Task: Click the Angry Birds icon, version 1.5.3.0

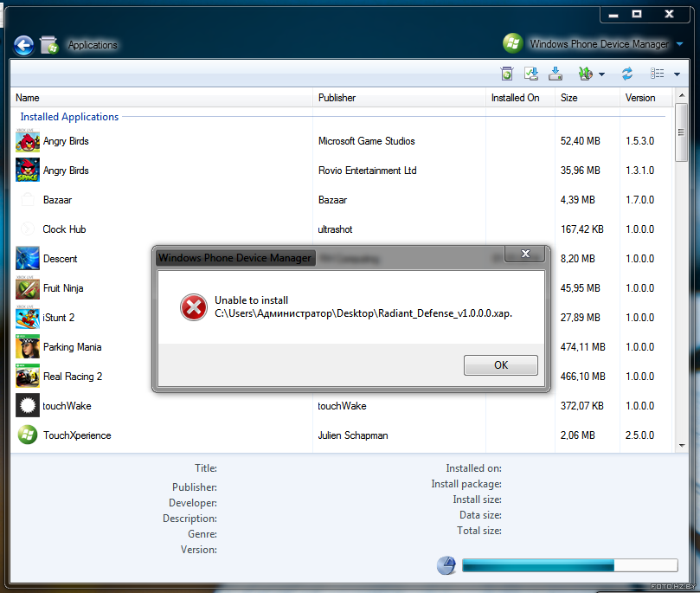Action: (28, 140)
